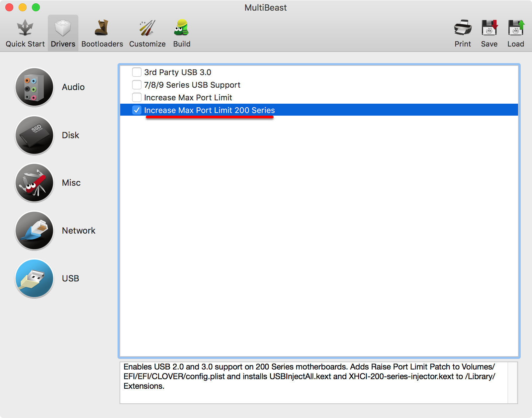Viewport: 532px width, 418px height.
Task: Click the "Audio" category label
Action: [x=73, y=87]
